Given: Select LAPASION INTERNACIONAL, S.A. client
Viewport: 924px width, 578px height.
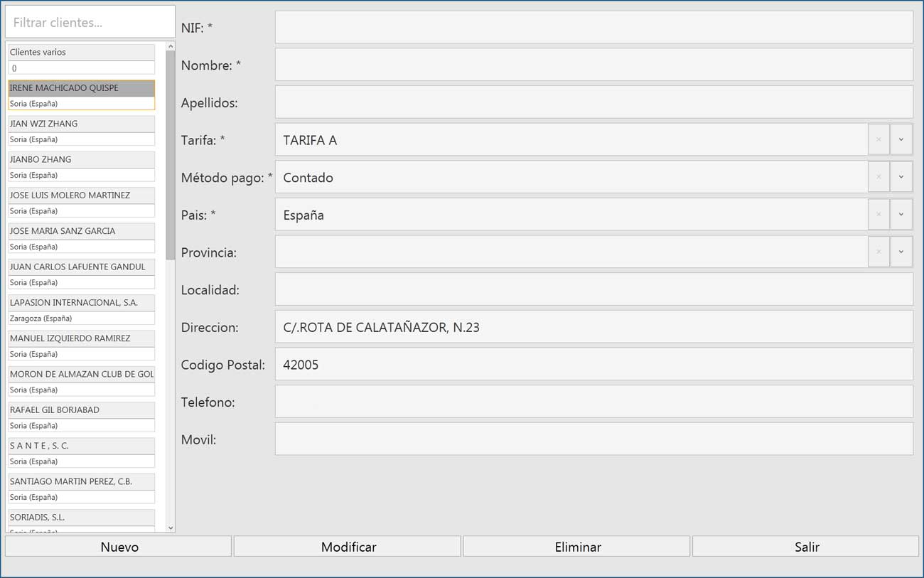Looking at the screenshot, I should tap(81, 303).
